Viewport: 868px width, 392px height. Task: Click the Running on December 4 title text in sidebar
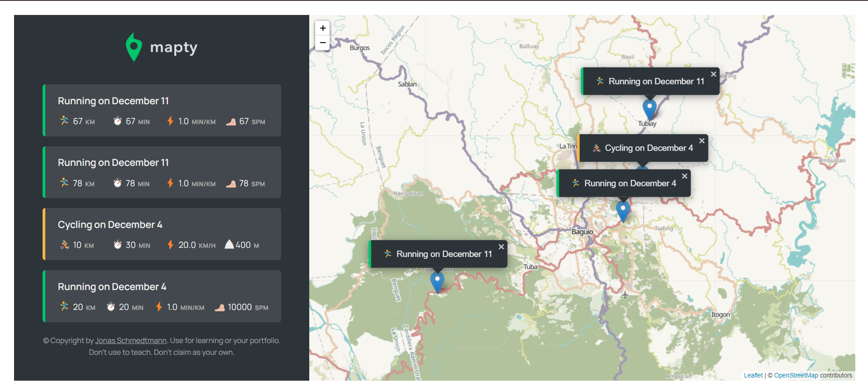tap(112, 287)
